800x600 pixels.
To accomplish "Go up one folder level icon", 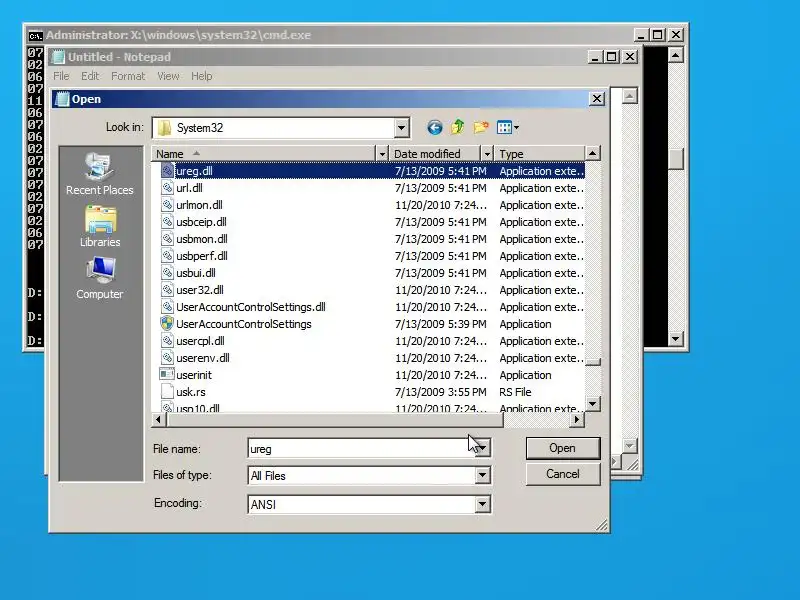I will click(x=458, y=127).
